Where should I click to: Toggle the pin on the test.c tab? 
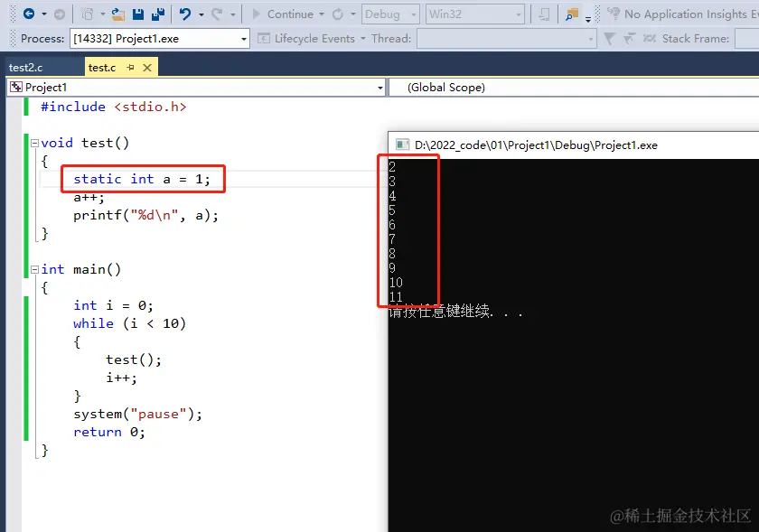coord(130,67)
